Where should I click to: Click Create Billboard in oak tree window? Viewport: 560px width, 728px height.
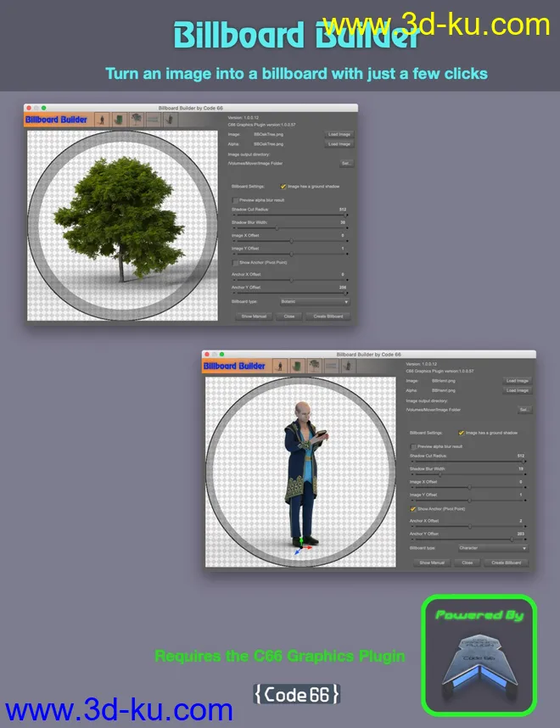[x=328, y=316]
